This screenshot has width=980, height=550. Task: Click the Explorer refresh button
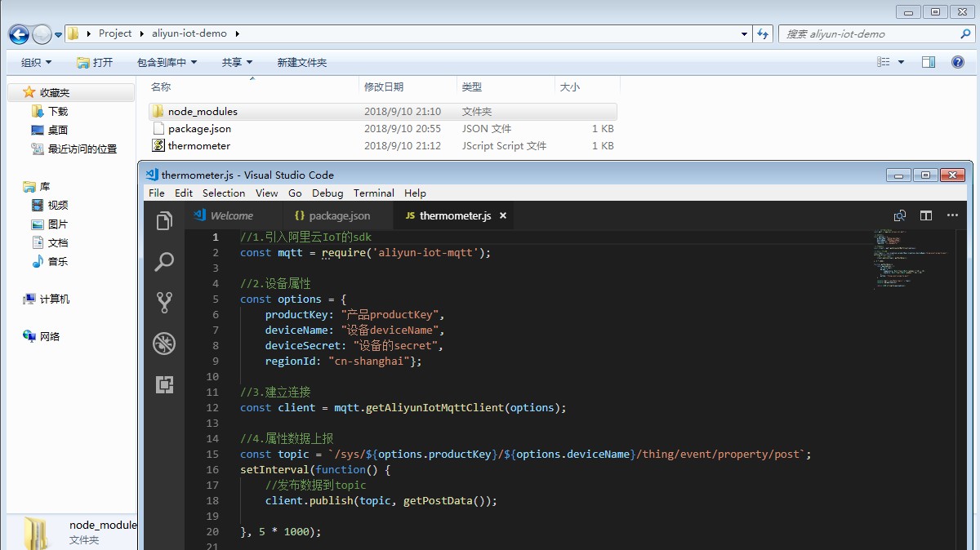[x=763, y=34]
